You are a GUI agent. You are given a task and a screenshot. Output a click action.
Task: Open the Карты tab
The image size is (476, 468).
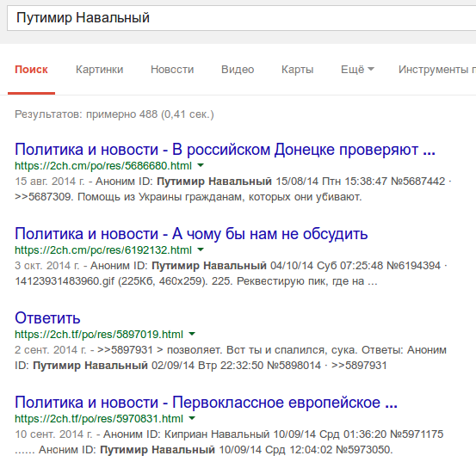tap(297, 70)
